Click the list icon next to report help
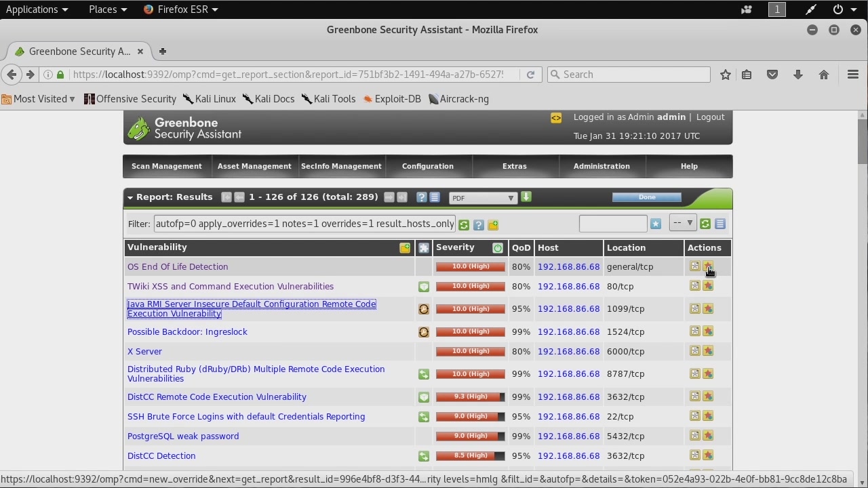868x488 pixels. (x=435, y=197)
